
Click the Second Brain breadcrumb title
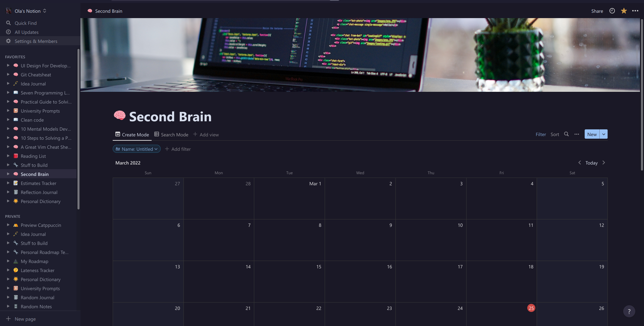click(108, 11)
